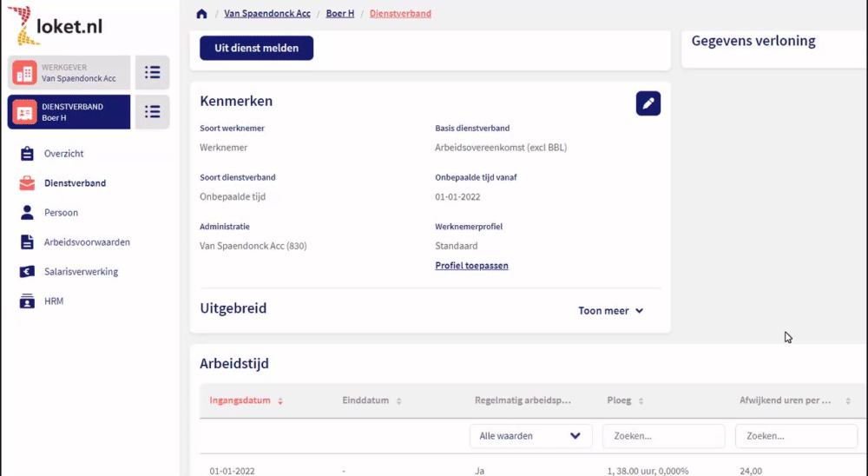
Task: Open Van Spaendonck Acc breadcrumb link
Action: click(266, 13)
